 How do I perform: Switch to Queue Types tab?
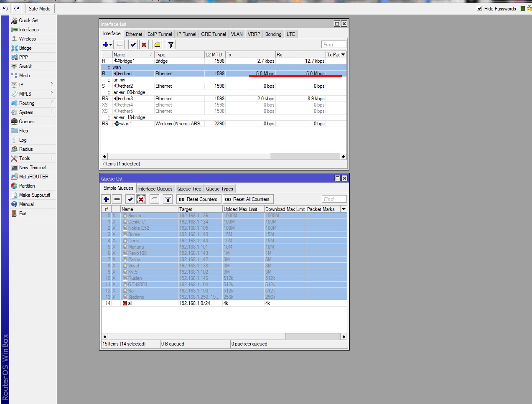pyautogui.click(x=219, y=189)
